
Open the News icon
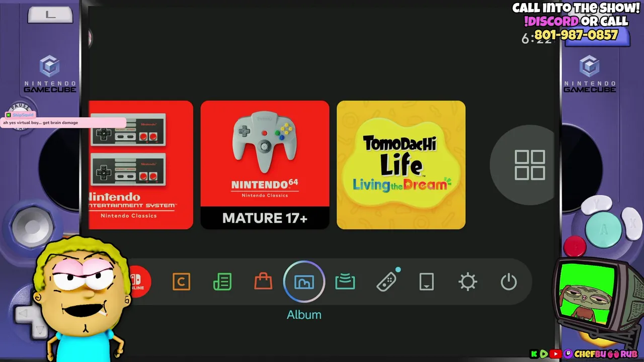222,282
